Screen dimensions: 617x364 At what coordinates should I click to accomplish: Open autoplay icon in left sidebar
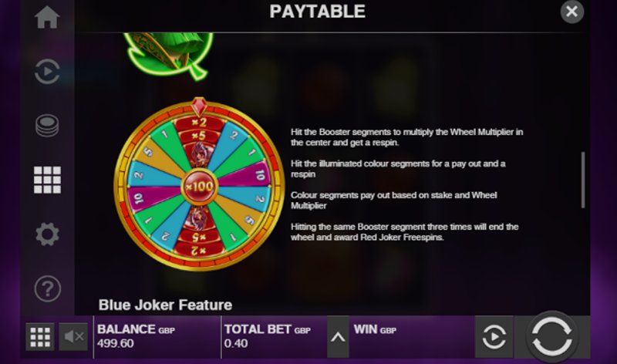[47, 72]
